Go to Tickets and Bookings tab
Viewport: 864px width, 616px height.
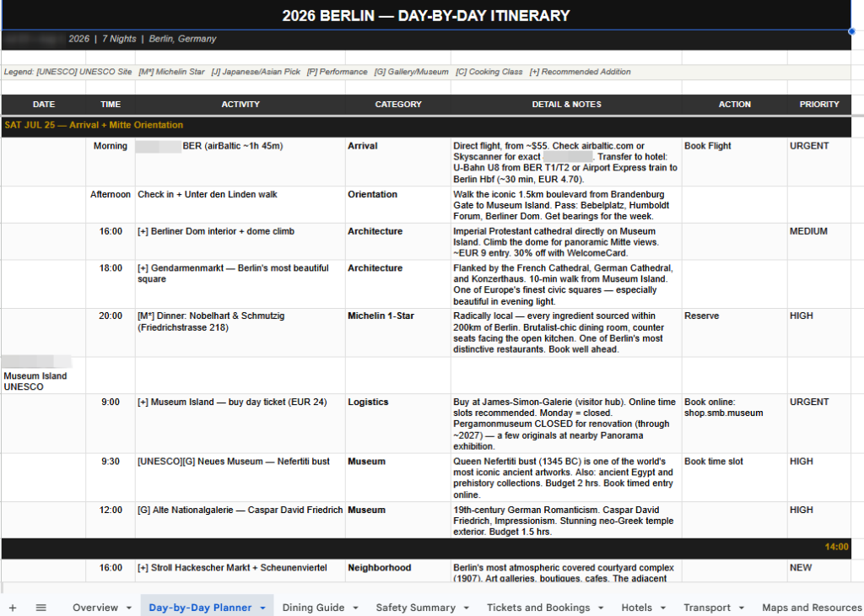(x=537, y=608)
